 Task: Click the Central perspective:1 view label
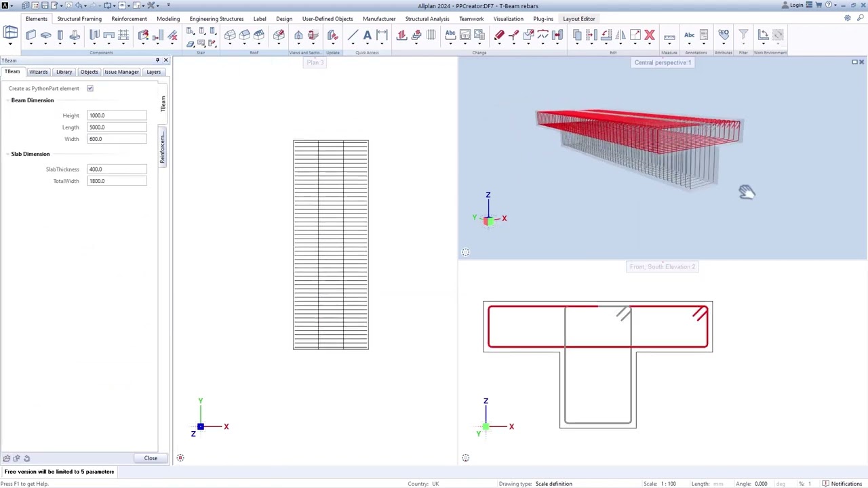(663, 62)
